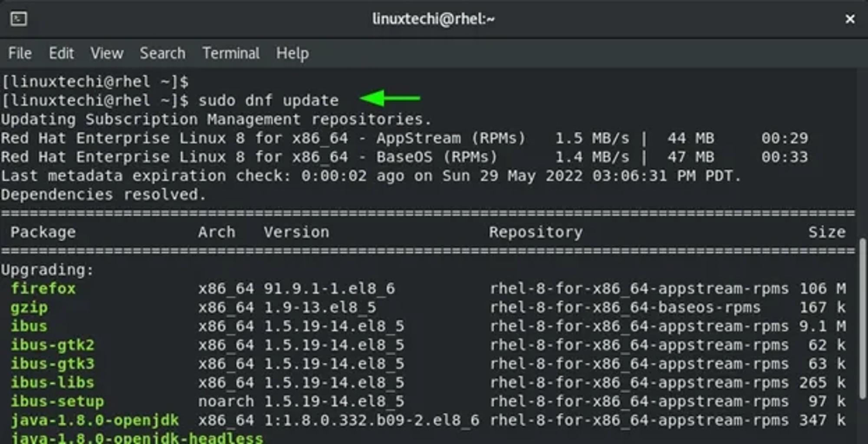
Task: Open the View menu
Action: click(107, 53)
